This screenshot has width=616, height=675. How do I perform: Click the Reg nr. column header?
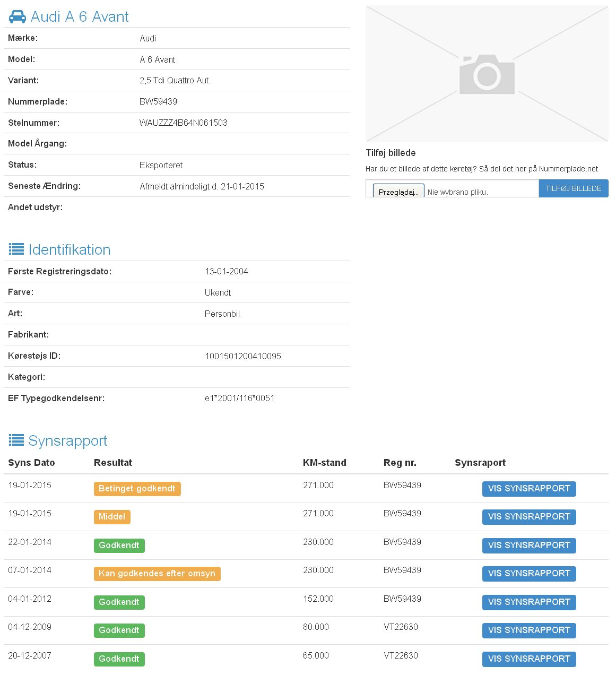tap(400, 463)
